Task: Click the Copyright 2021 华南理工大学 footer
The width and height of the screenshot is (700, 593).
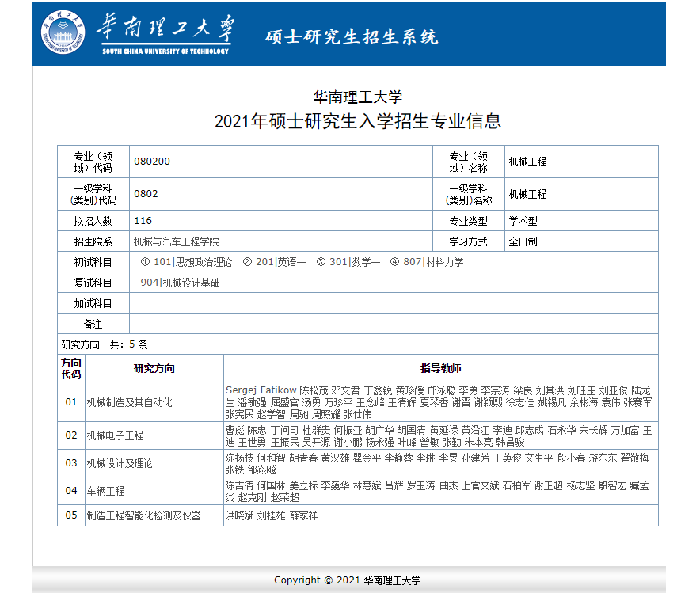Action: click(x=348, y=580)
